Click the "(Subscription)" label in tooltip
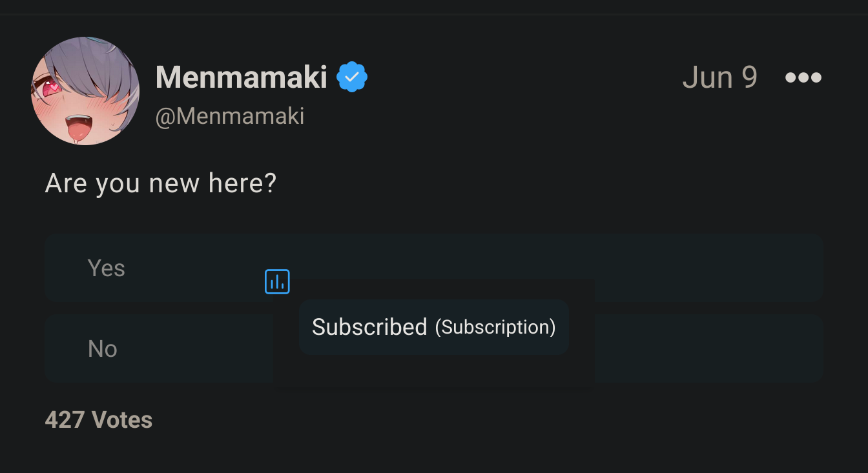 click(x=495, y=327)
